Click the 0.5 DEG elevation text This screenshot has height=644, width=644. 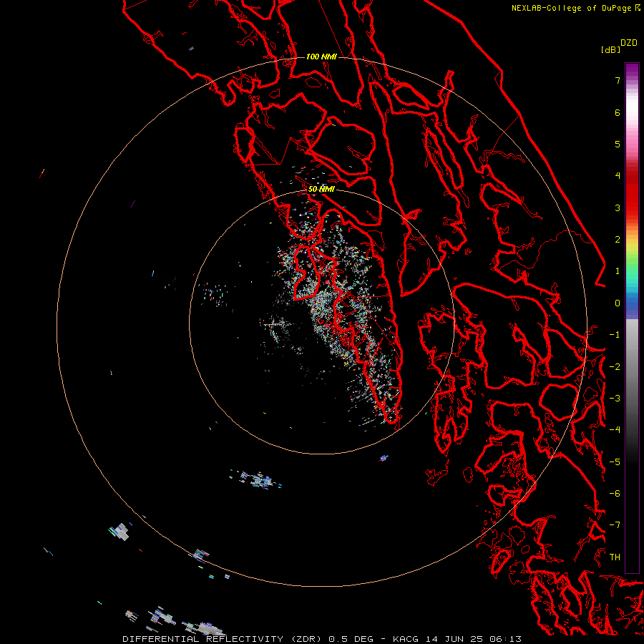point(351,639)
